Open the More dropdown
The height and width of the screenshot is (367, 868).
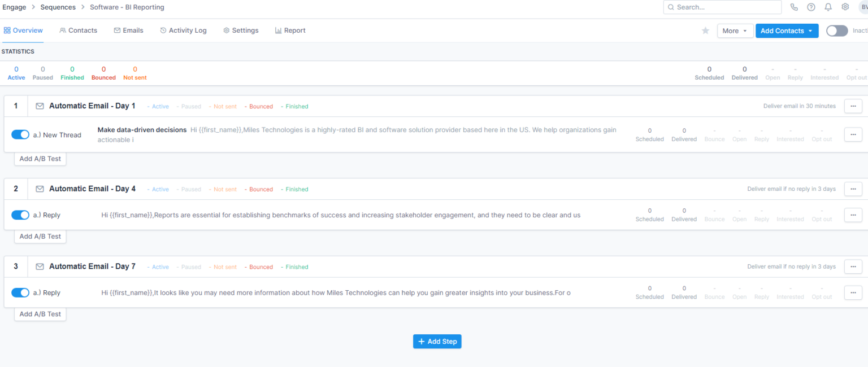click(x=735, y=30)
